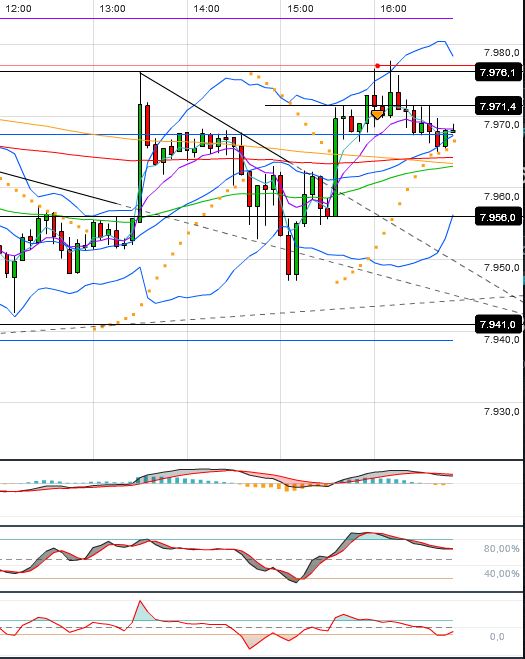The height and width of the screenshot is (659, 525).
Task: Click the orange down-arrow trade marker
Action: [377, 114]
